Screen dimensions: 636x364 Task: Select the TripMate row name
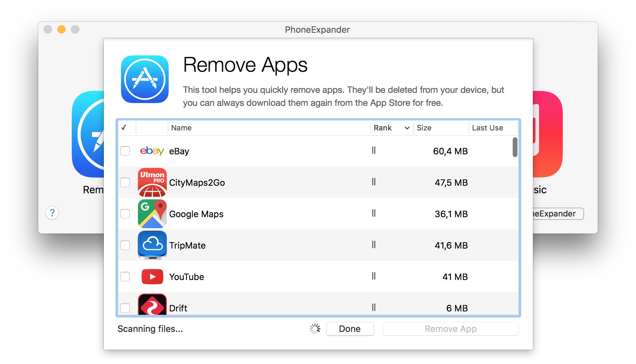pyautogui.click(x=188, y=246)
